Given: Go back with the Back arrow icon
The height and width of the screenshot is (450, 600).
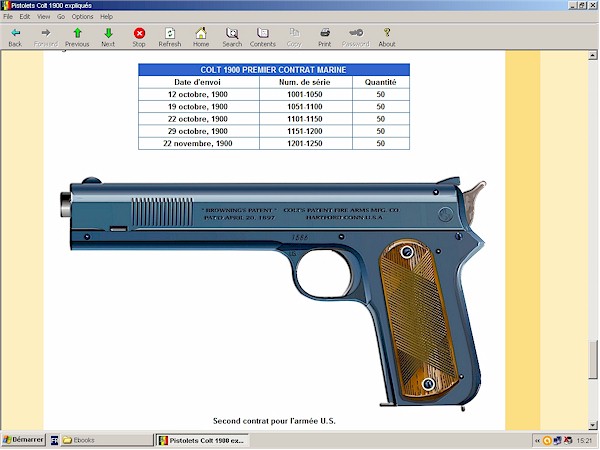Looking at the screenshot, I should pyautogui.click(x=15, y=33).
